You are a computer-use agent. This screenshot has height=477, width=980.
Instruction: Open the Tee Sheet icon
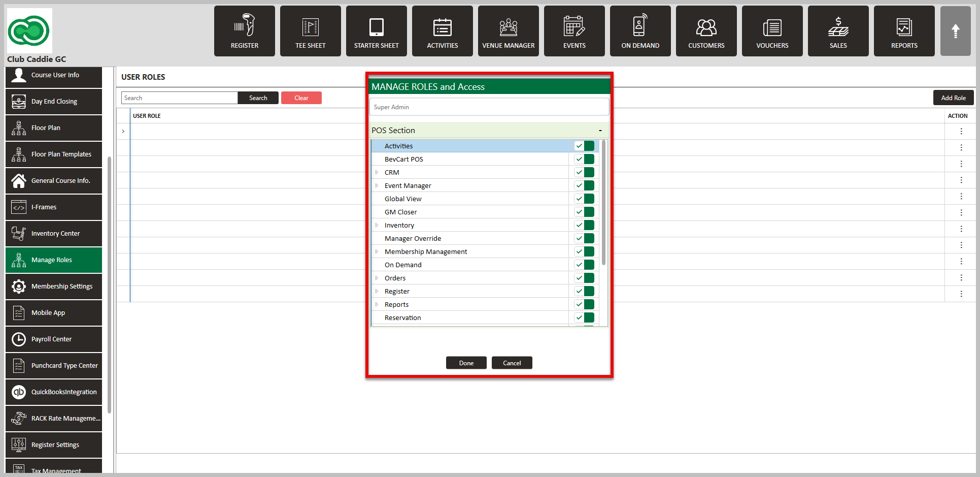311,31
